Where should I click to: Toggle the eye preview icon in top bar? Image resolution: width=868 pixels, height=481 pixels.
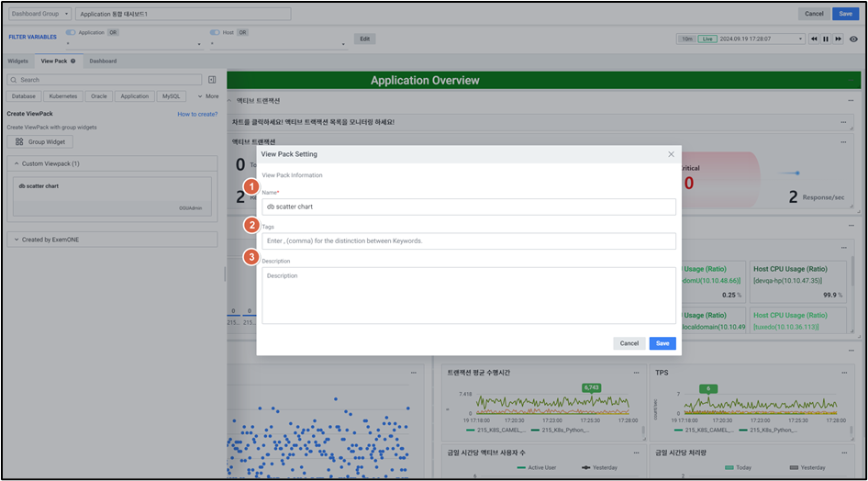coord(854,39)
